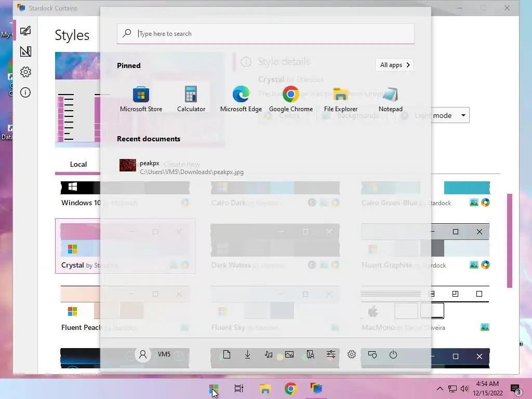Click the colors badge on Cairo Green-Blue

point(486,203)
